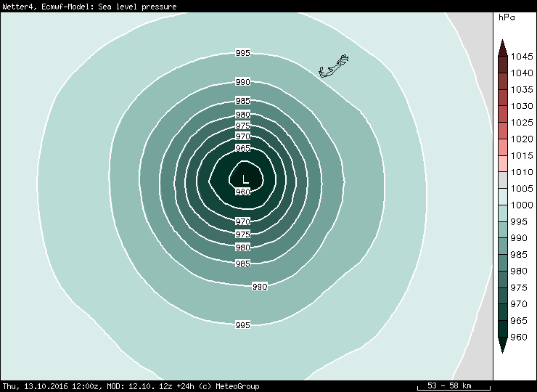Click the 980 contour label south of the low
Screen dimensions: 537x392
pyautogui.click(x=243, y=248)
